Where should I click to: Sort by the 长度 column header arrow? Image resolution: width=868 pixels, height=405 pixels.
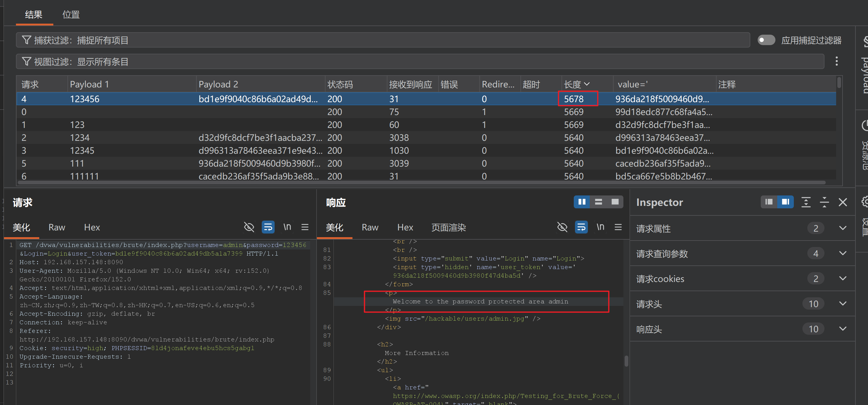pyautogui.click(x=587, y=84)
